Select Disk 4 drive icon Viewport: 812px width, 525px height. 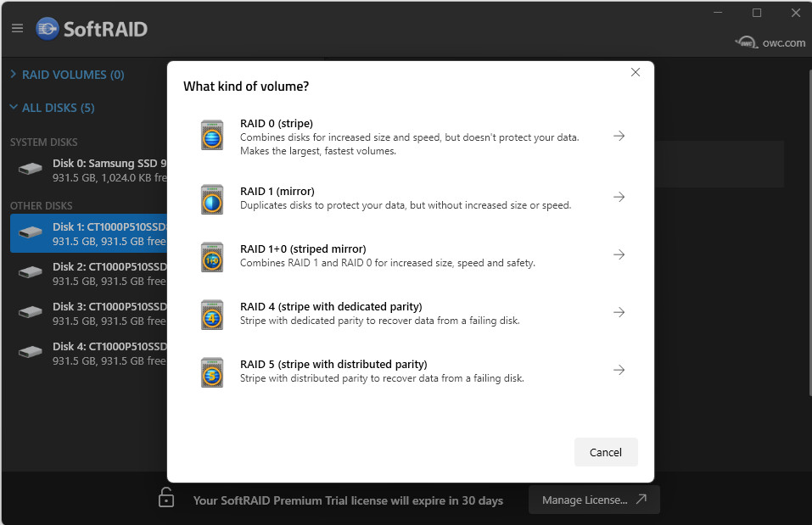coord(30,353)
